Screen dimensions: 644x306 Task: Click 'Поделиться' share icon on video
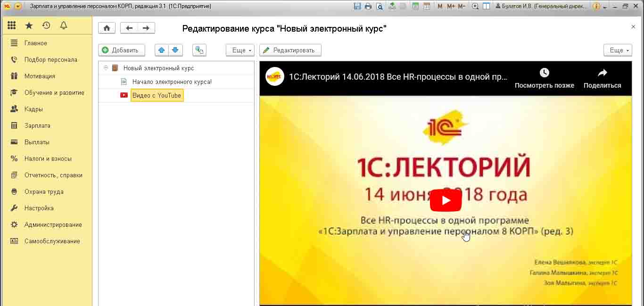click(x=602, y=78)
